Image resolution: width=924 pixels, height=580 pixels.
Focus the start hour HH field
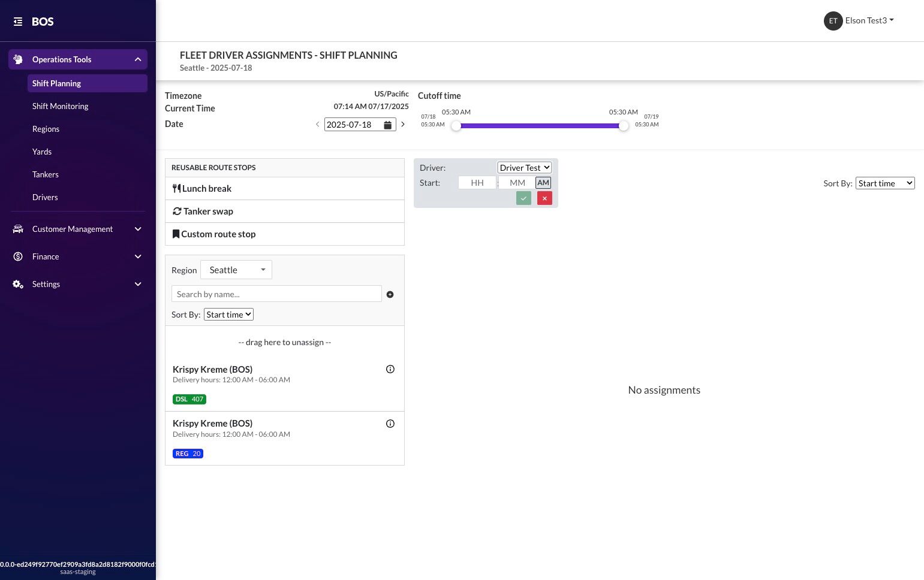477,183
